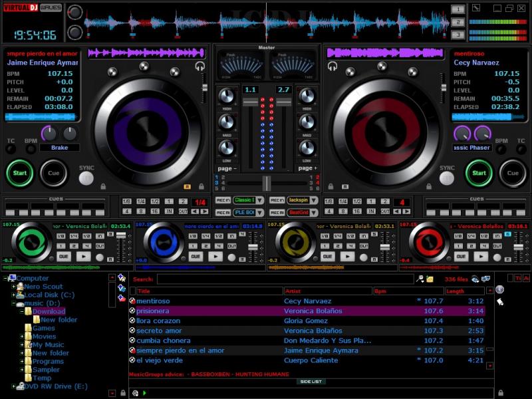Click CUE on the red mini deck
The width and height of the screenshot is (532, 399).
[x=461, y=257]
